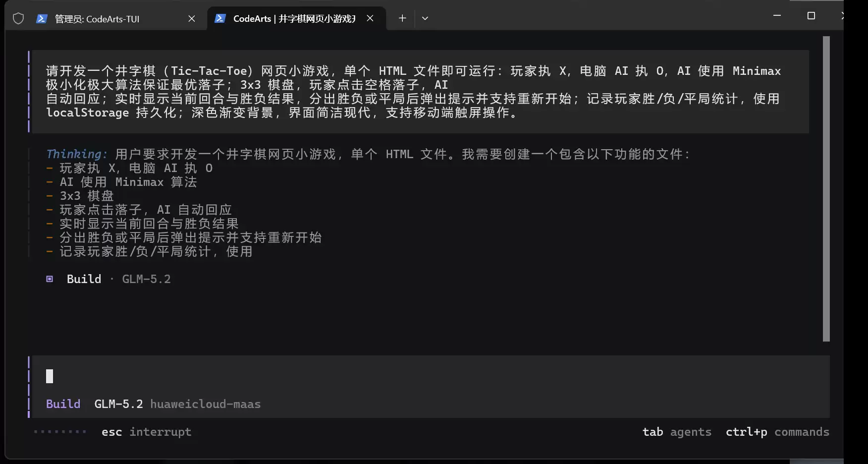
Task: Click the shield icon in the title bar
Action: click(x=18, y=19)
